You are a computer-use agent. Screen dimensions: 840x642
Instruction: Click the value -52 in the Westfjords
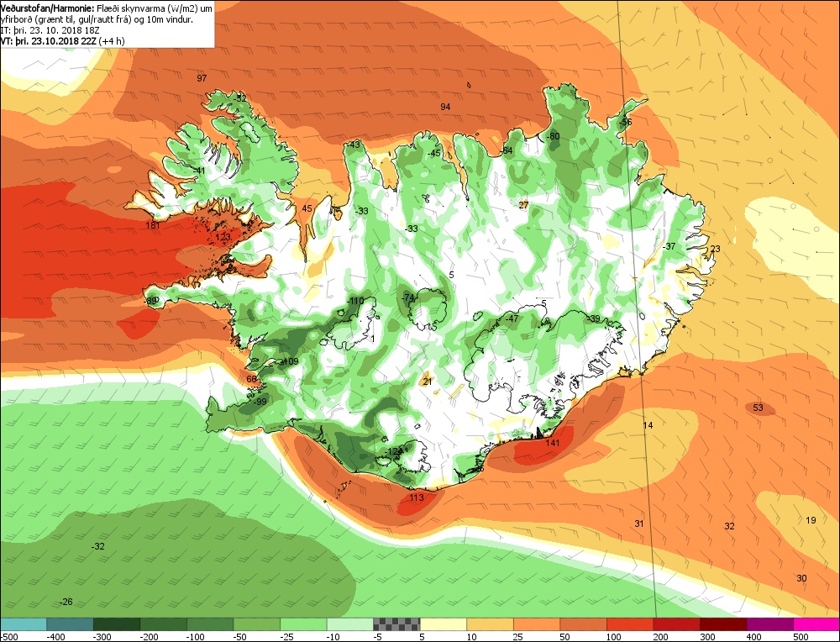tap(239, 98)
